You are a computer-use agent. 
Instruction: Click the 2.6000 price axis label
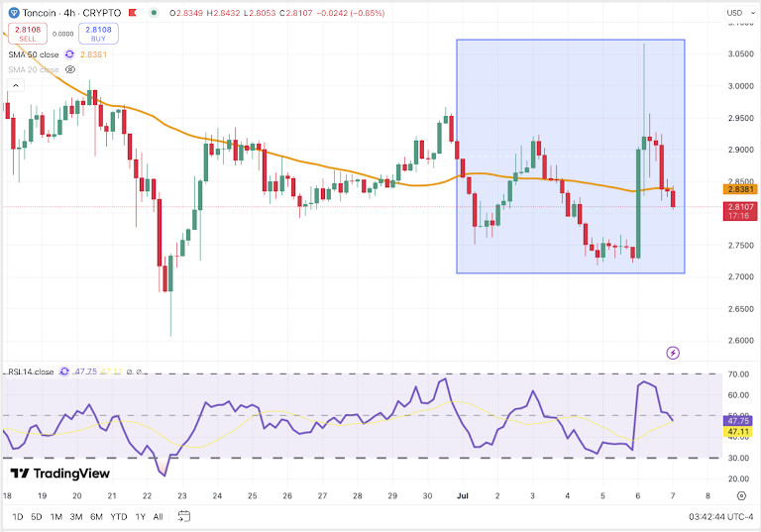click(x=740, y=340)
